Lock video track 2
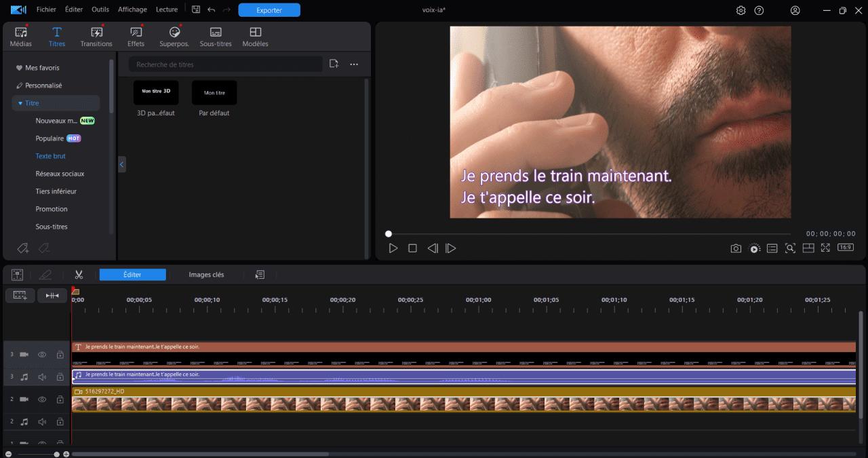 [60, 399]
